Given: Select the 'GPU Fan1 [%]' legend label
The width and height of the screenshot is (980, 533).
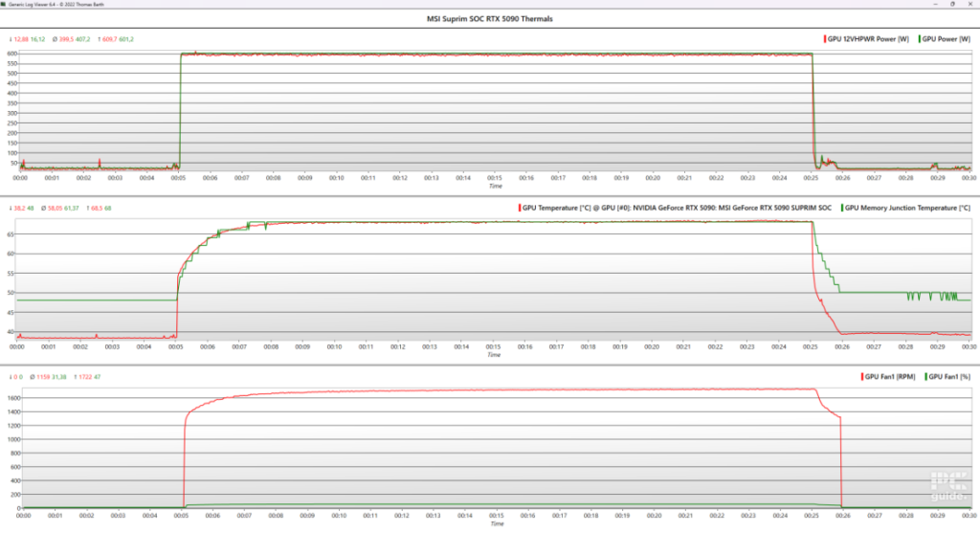Looking at the screenshot, I should (x=949, y=377).
